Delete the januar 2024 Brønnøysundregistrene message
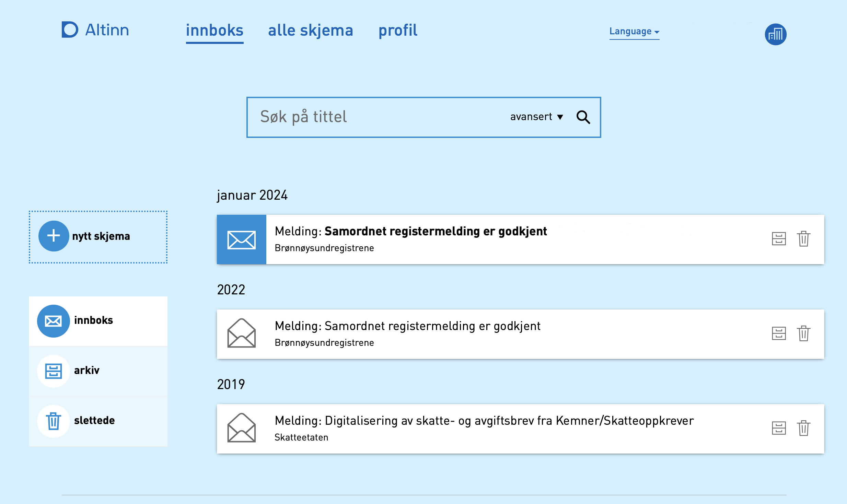 coord(804,239)
